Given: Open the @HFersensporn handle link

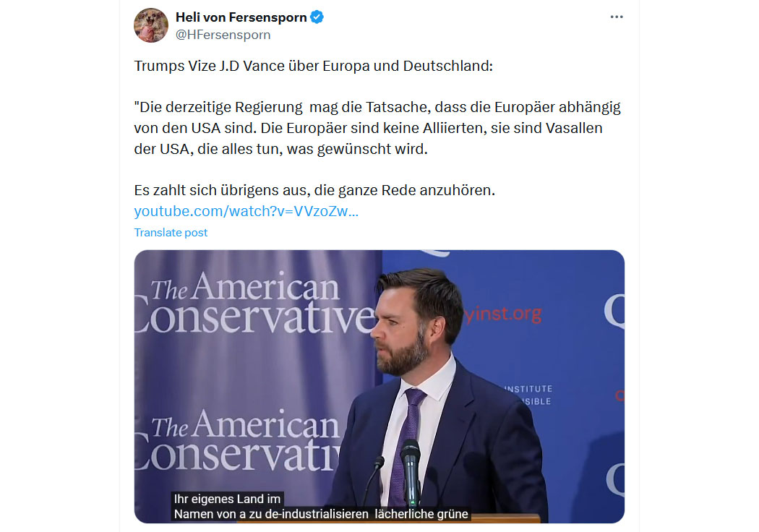Looking at the screenshot, I should pos(223,35).
